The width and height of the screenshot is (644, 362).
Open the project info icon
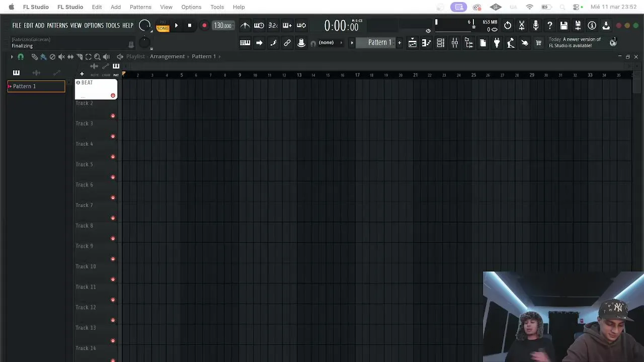tap(592, 26)
